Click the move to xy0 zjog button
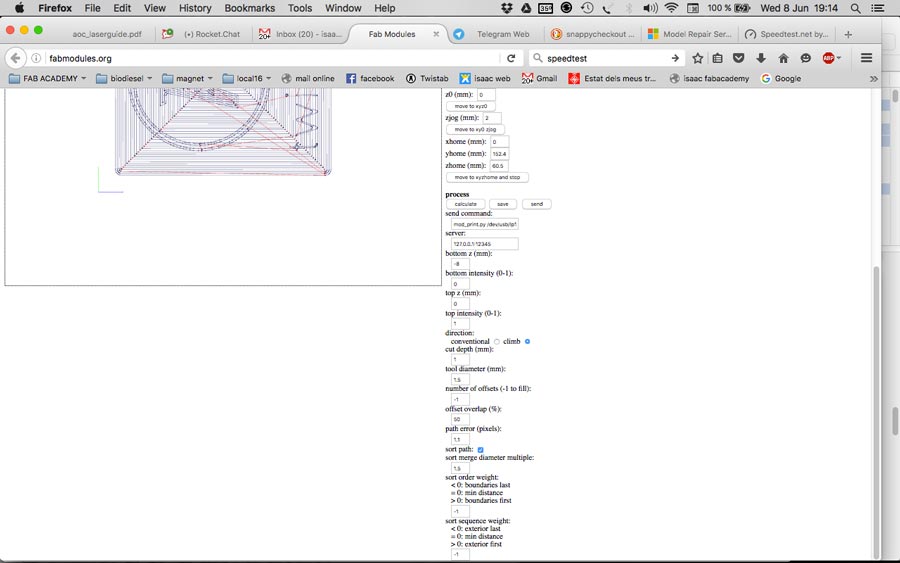900x563 pixels. coord(475,130)
